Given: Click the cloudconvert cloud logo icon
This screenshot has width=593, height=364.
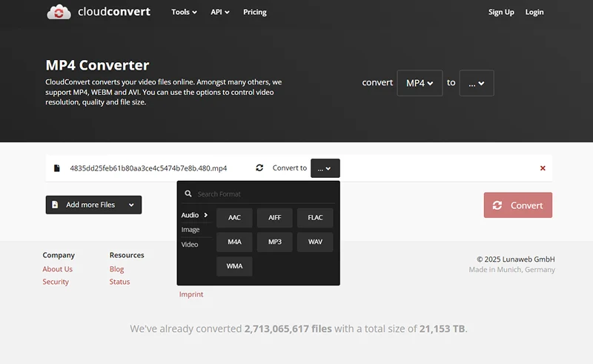Looking at the screenshot, I should (59, 12).
